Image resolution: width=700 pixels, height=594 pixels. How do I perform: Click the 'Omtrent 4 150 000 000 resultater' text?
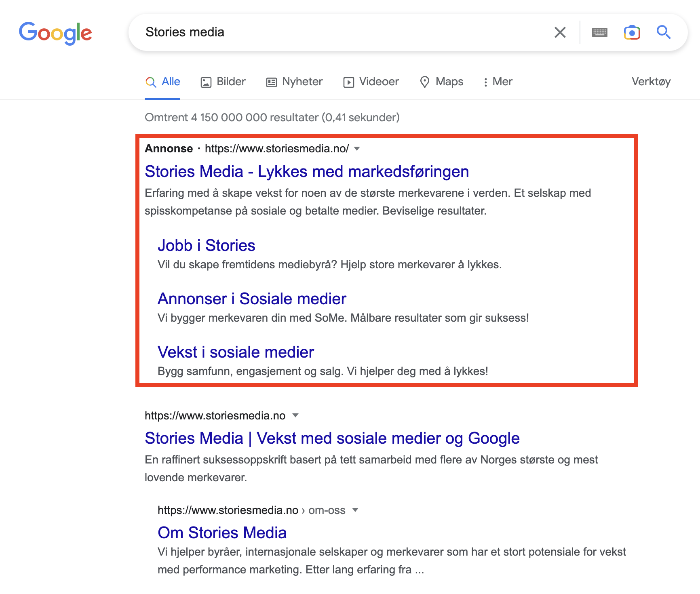point(272,118)
